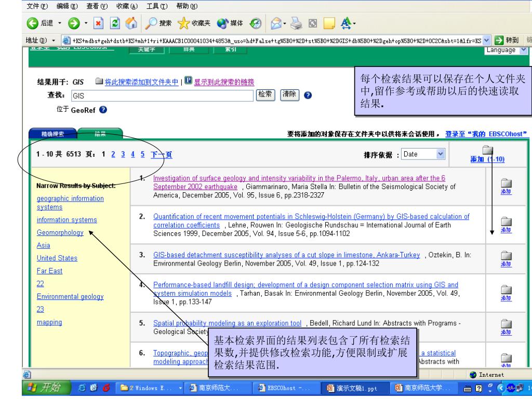Refresh the page with the toolbar refresh icon
This screenshot has height=399, width=532.
[x=115, y=23]
